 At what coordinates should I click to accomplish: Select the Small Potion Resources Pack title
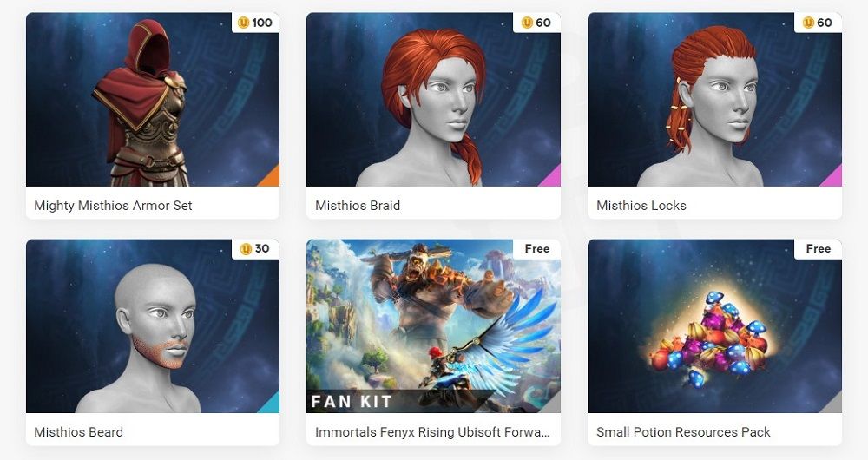(x=683, y=432)
